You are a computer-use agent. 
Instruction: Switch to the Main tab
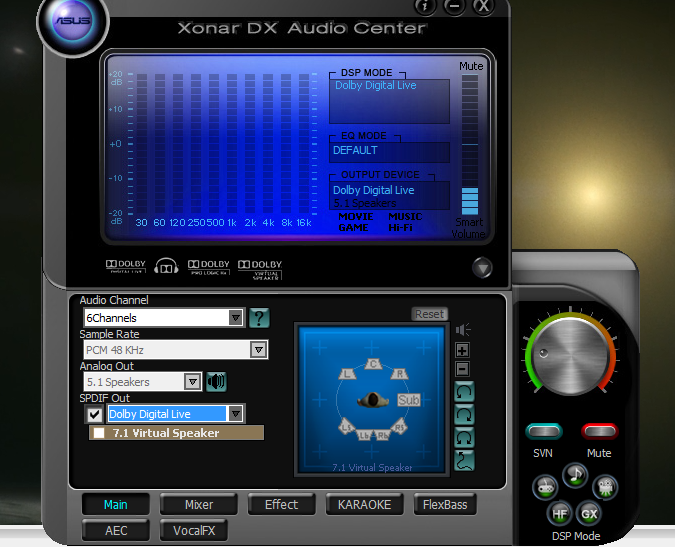point(115,504)
